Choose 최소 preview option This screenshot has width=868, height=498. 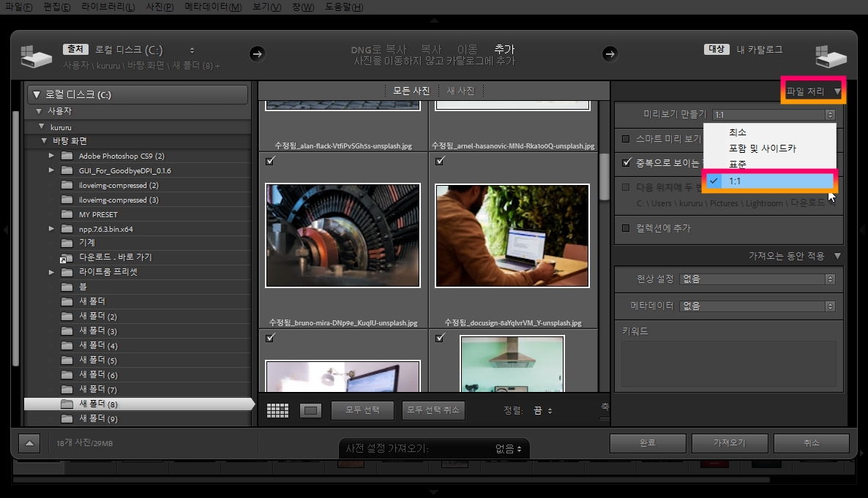coord(769,132)
